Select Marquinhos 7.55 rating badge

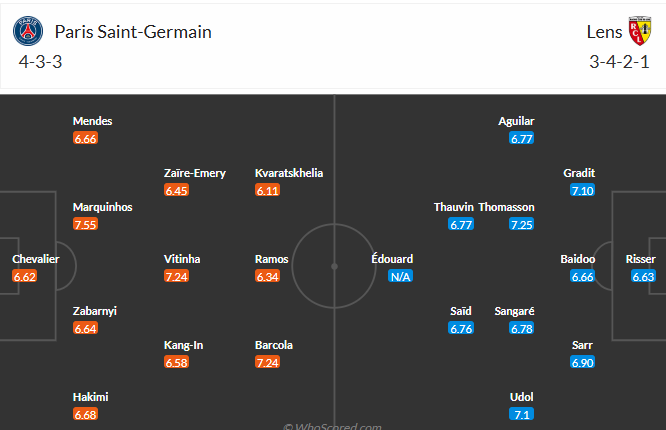pos(85,224)
